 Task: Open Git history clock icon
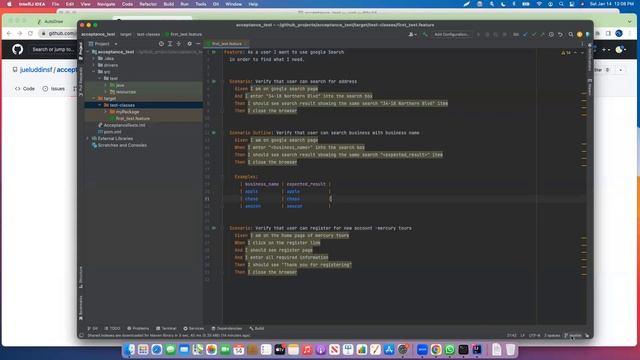(551, 35)
